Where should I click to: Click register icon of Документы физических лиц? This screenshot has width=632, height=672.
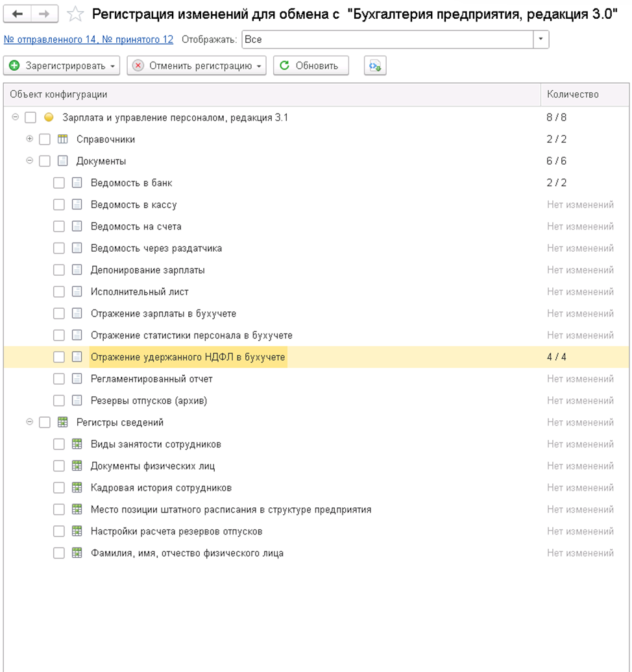point(77,466)
